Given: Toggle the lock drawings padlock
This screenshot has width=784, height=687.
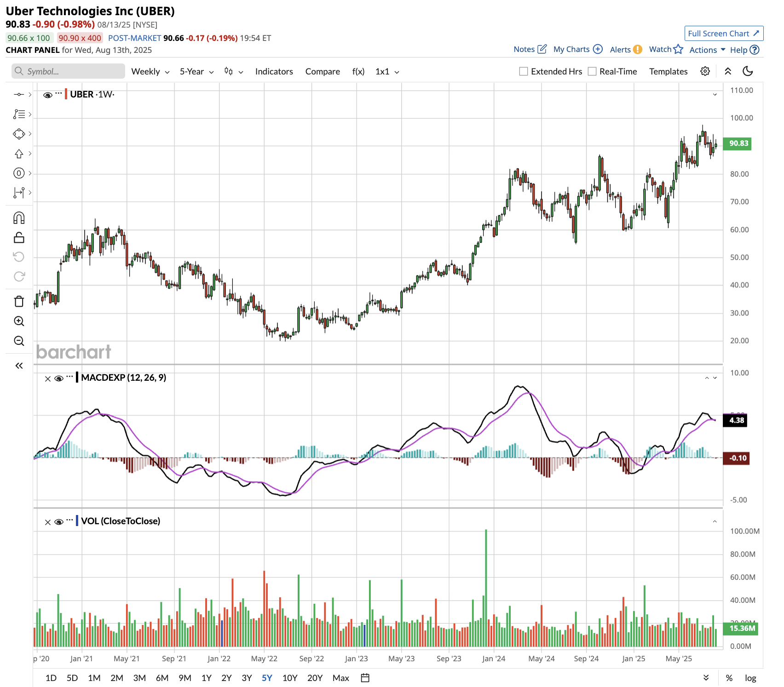Looking at the screenshot, I should tap(19, 237).
